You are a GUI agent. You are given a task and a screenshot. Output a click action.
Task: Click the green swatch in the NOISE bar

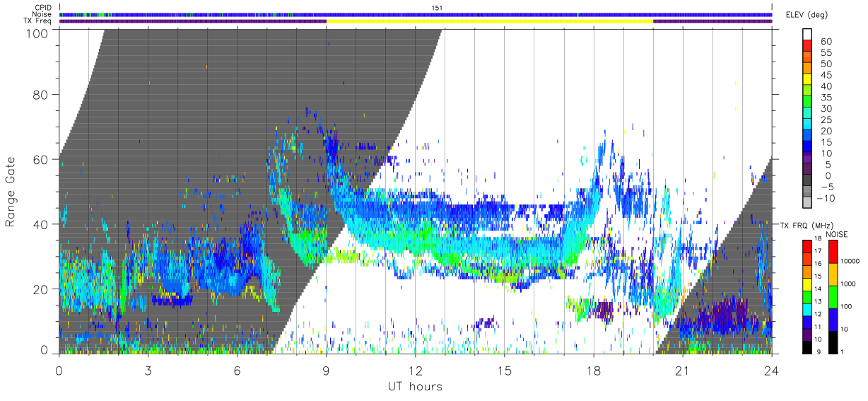click(833, 297)
